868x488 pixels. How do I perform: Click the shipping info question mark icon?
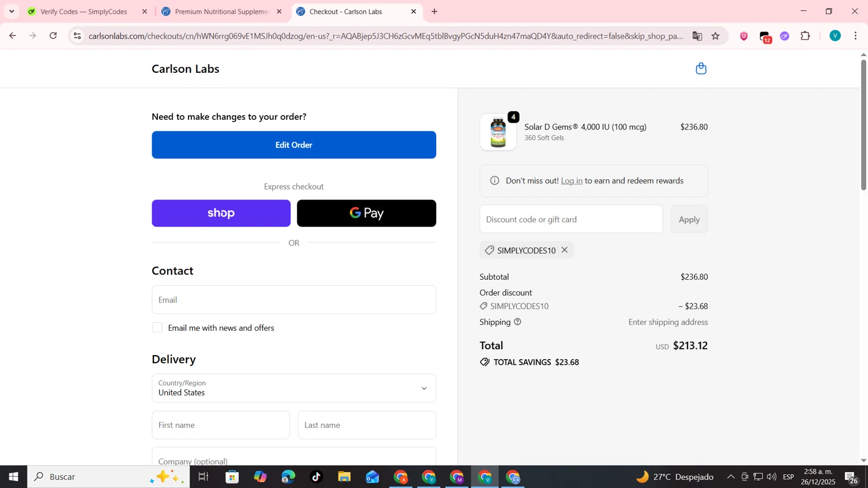(517, 322)
